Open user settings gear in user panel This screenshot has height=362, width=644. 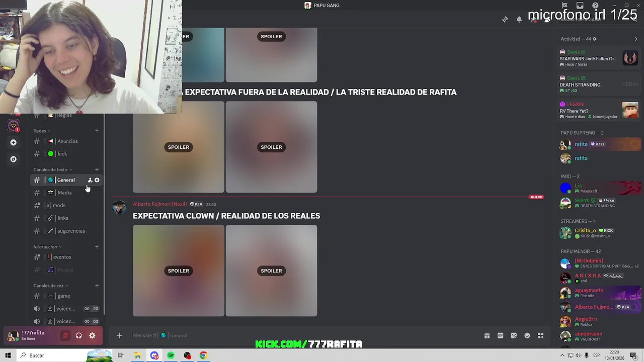pyautogui.click(x=92, y=336)
